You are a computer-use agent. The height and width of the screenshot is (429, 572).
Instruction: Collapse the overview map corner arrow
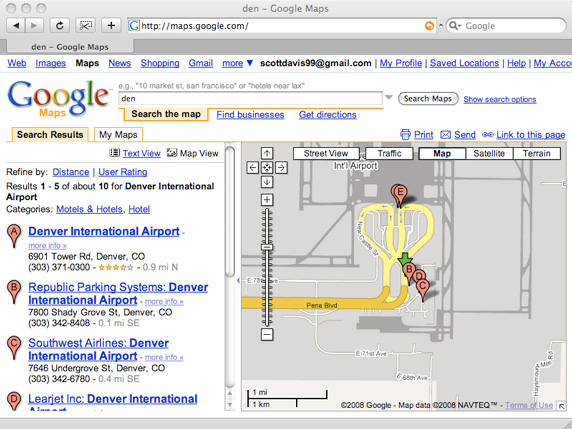pyautogui.click(x=561, y=406)
